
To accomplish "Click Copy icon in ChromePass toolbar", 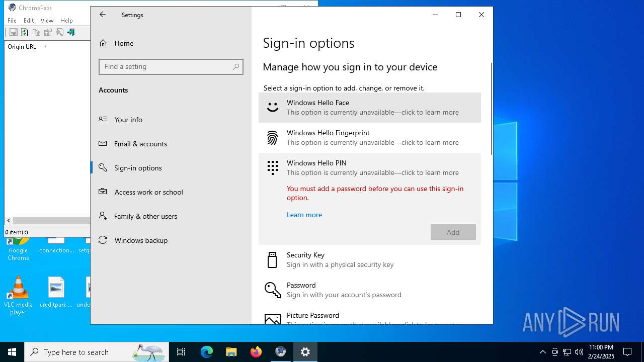I will click(36, 32).
